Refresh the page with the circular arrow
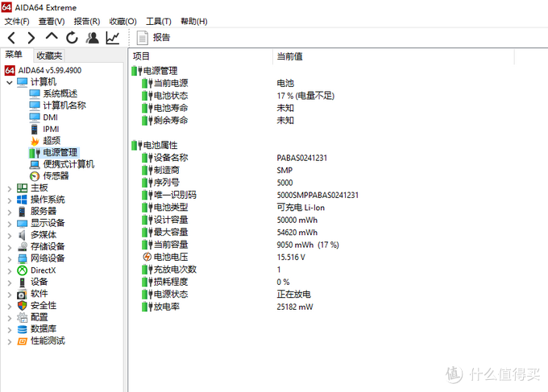The image size is (548, 392). click(72, 38)
